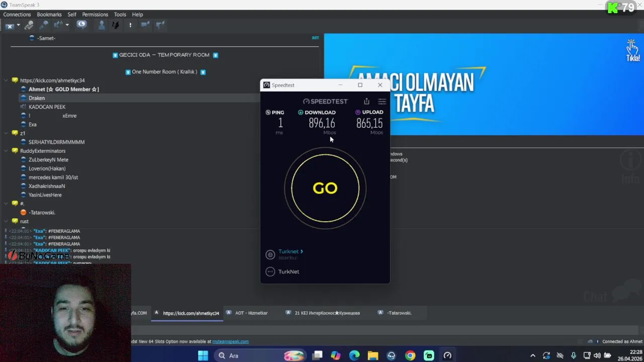The height and width of the screenshot is (362, 644).
Task: Open File Explorer from taskbar
Action: click(373, 356)
